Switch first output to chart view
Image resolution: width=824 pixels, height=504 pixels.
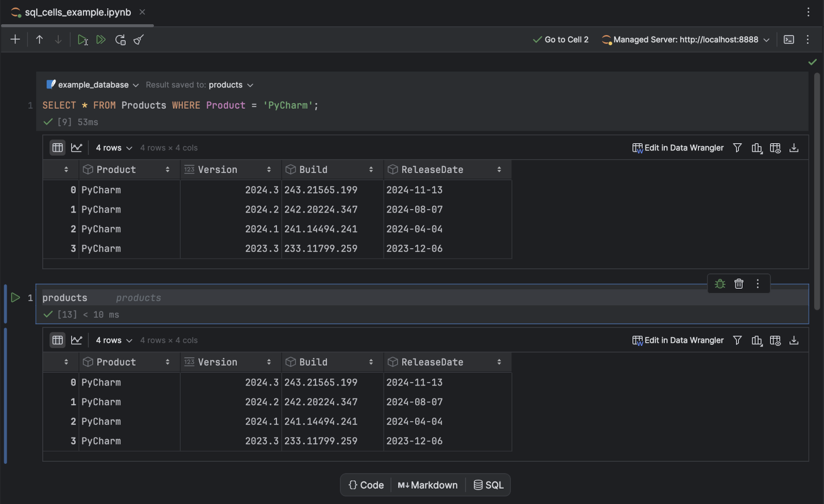click(77, 148)
